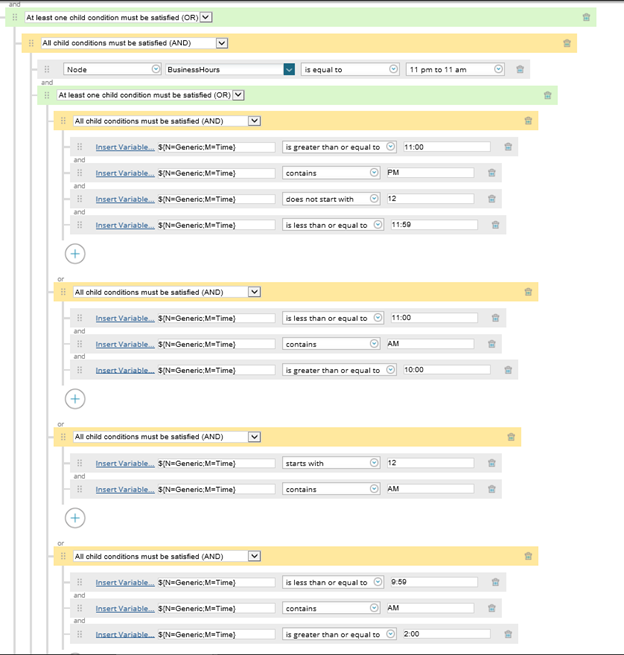Add condition below the 10:00 row

coord(75,399)
